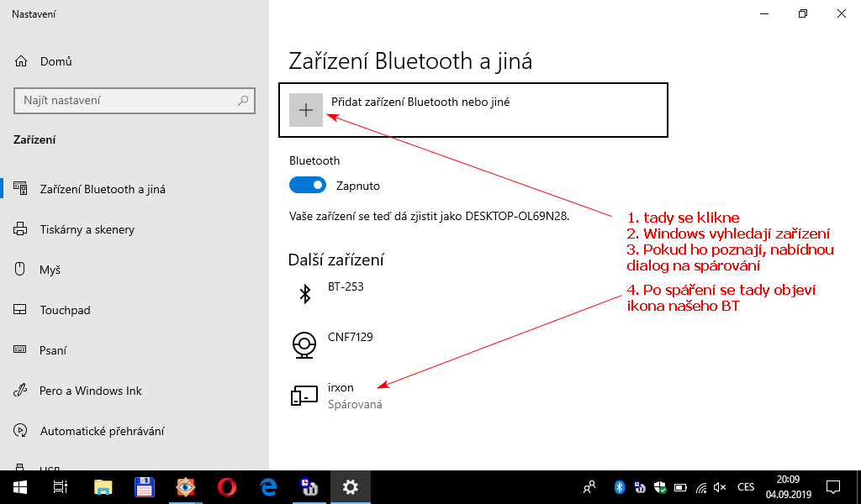Open Touchpad settings via its icon

coord(18,309)
